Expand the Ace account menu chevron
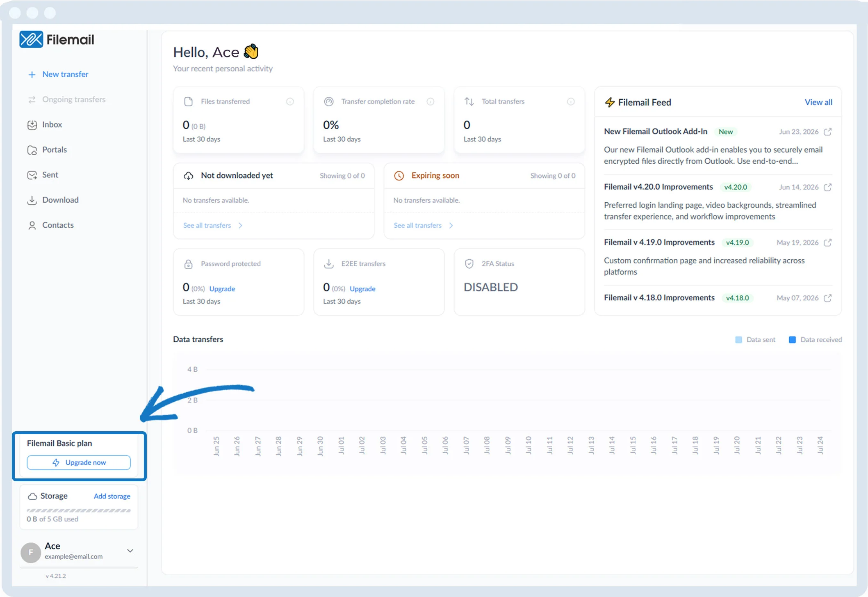 tap(130, 551)
